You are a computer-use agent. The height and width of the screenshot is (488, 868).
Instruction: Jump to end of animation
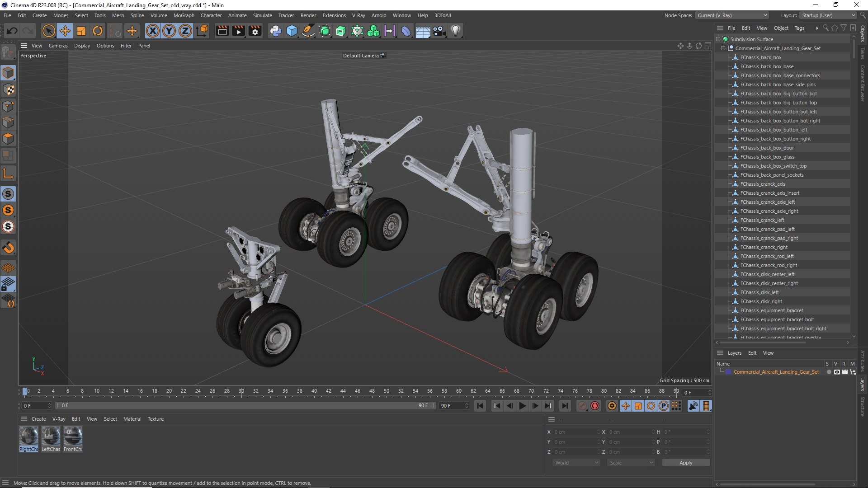point(565,406)
